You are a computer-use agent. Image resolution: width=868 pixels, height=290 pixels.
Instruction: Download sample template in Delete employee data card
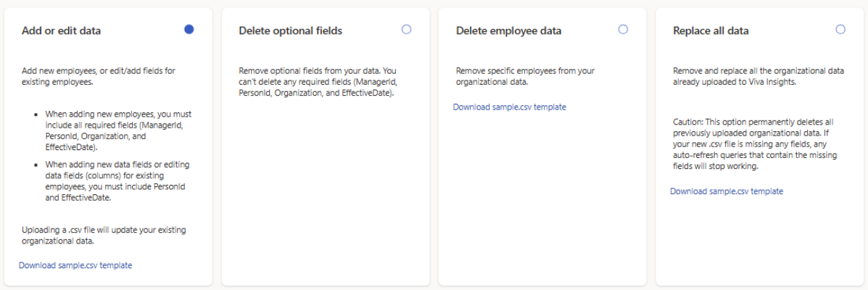[509, 107]
